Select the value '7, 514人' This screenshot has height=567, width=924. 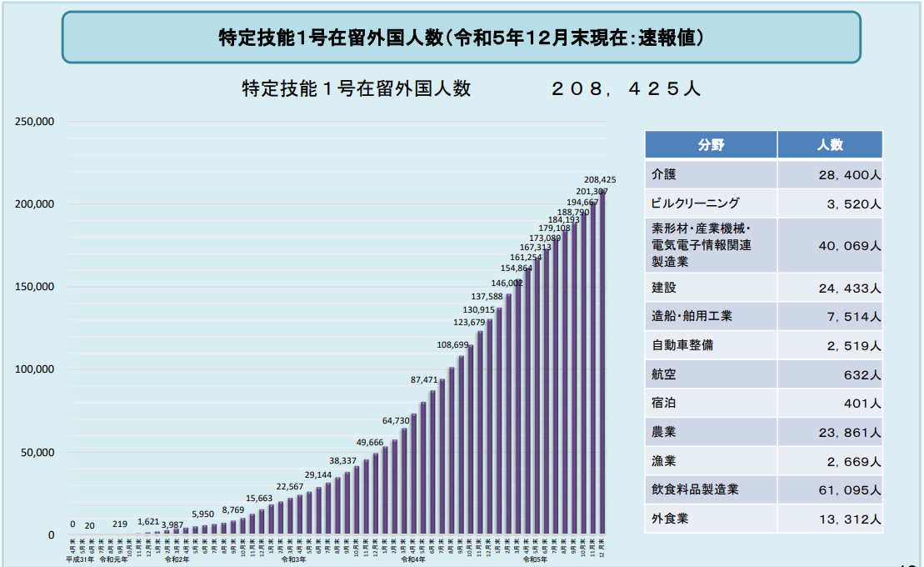(853, 317)
